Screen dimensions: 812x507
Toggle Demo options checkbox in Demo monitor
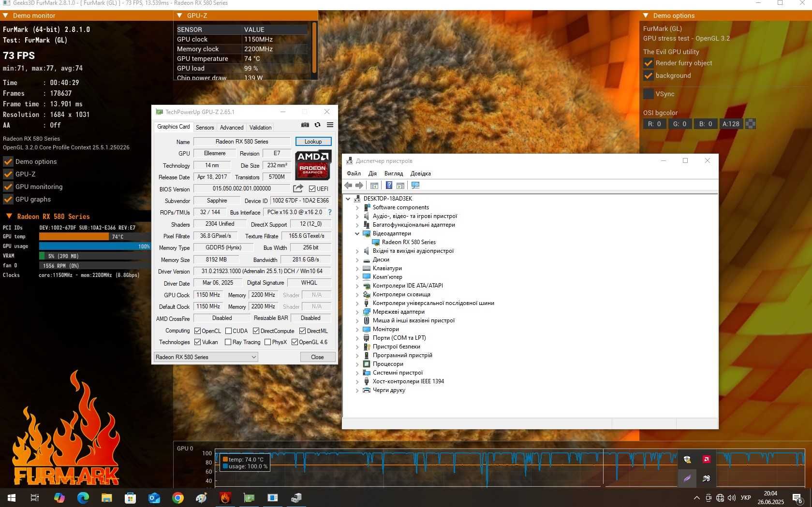[x=8, y=161]
